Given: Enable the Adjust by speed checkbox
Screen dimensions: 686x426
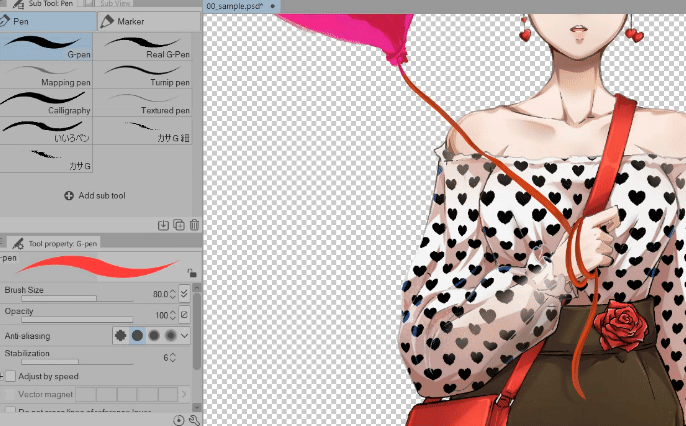Looking at the screenshot, I should [10, 376].
